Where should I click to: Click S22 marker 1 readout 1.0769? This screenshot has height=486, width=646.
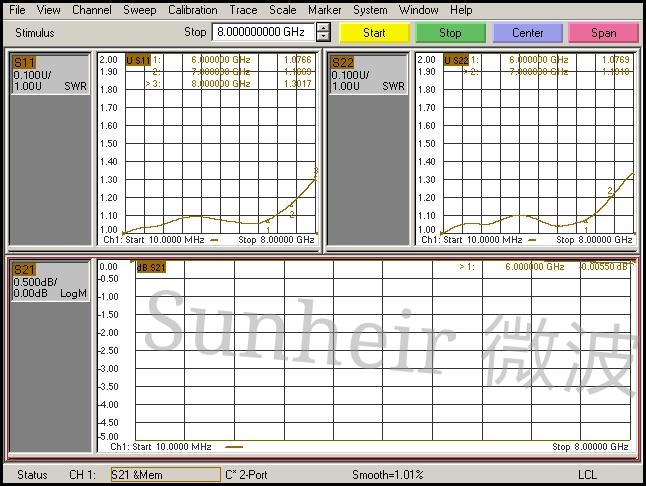pyautogui.click(x=616, y=60)
